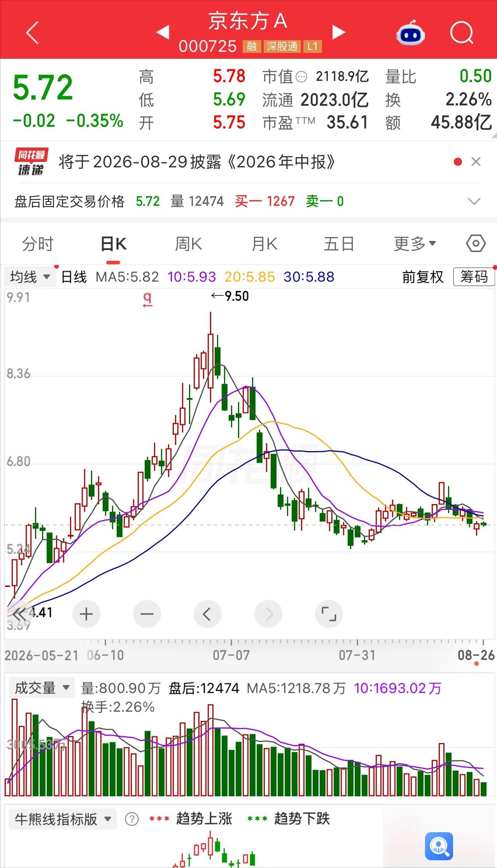
Task: Tap the double left arrow collapse button
Action: coord(19,614)
